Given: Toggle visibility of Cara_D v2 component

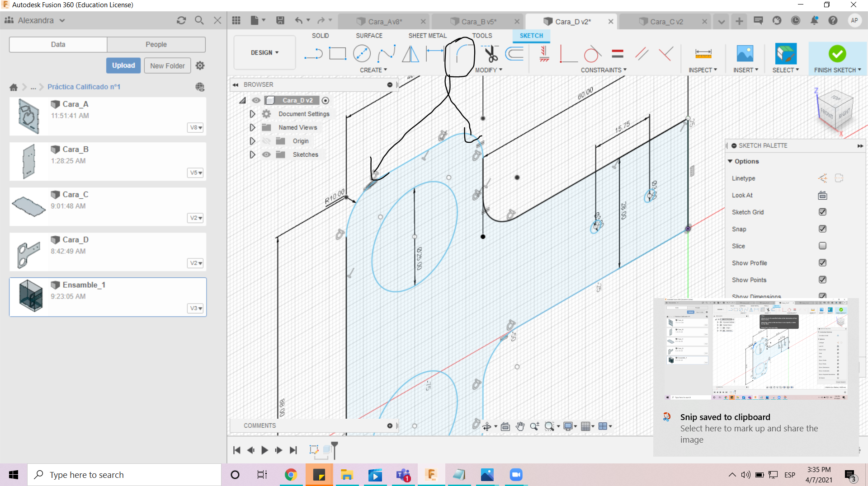Looking at the screenshot, I should coord(256,100).
